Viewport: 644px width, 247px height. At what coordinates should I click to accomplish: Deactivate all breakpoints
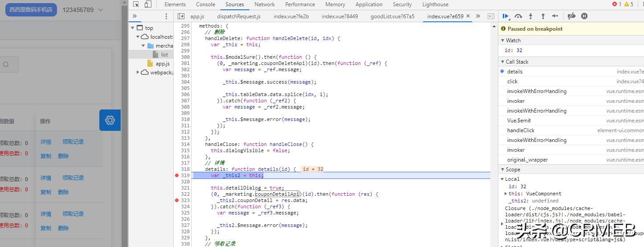tap(572, 16)
